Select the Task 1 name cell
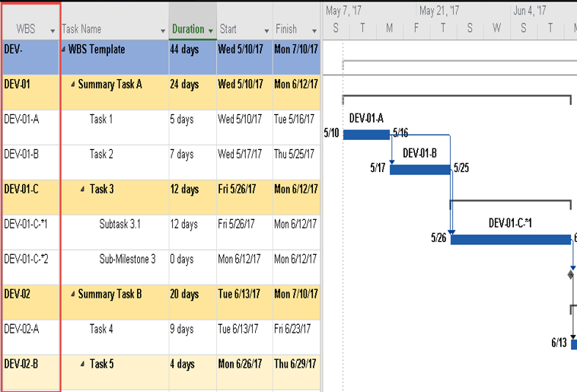This screenshot has height=392, width=577. tap(101, 120)
